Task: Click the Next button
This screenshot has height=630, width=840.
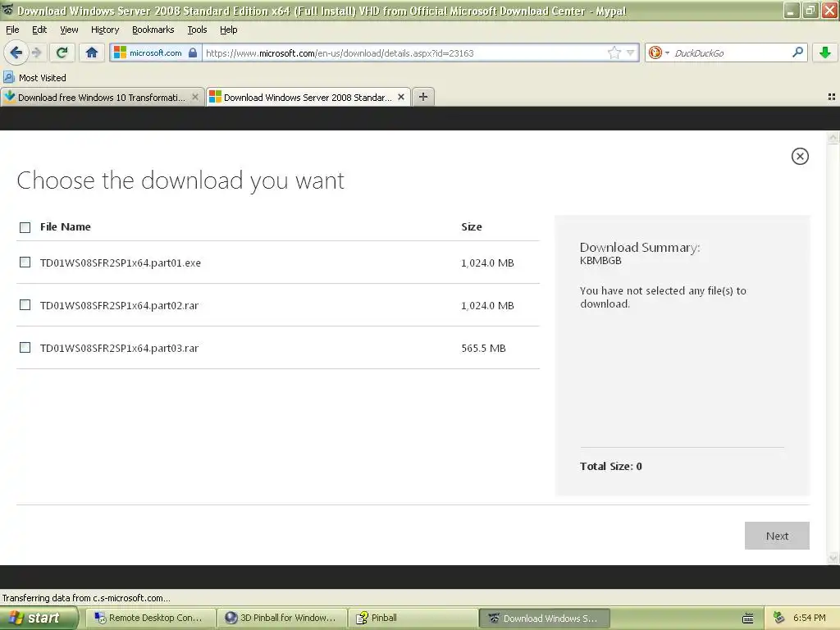Action: click(777, 536)
